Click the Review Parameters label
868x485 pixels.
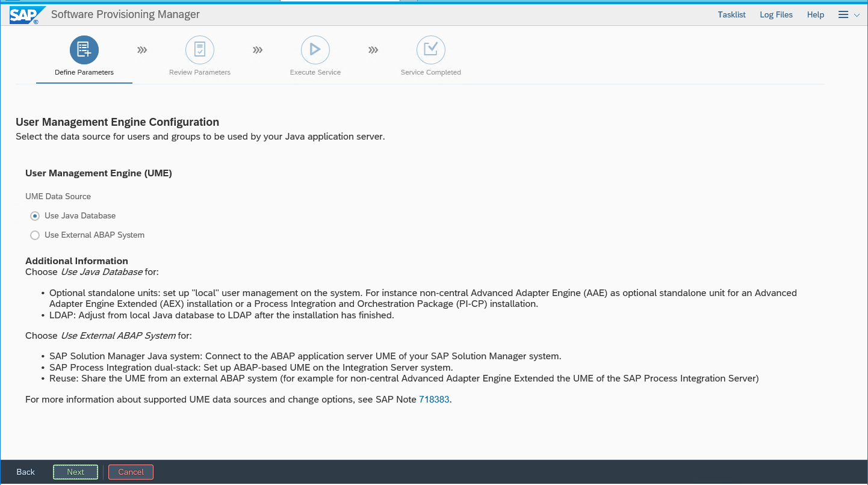[200, 72]
